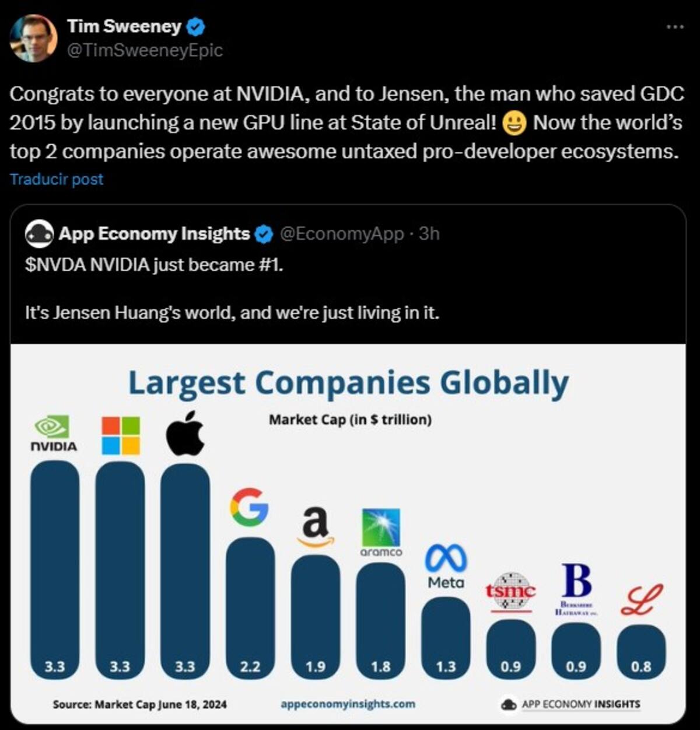Click App Economy Insights verified badge
Viewport: 700px width, 730px height.
264,234
